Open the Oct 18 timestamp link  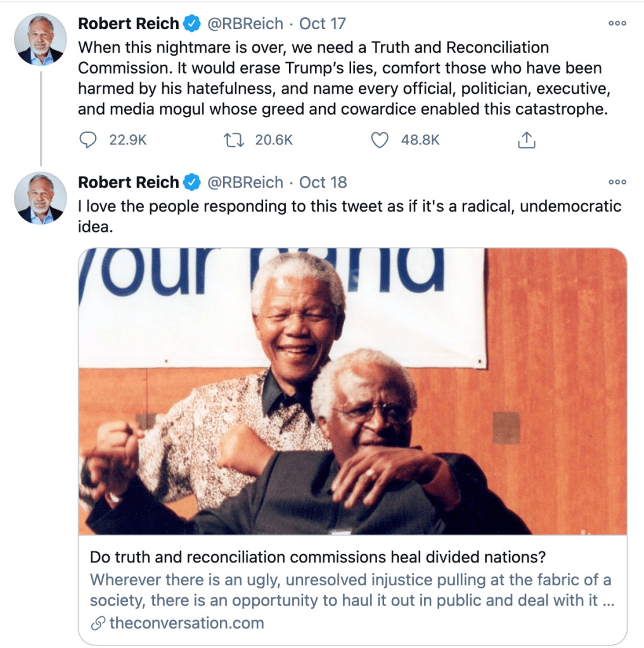click(323, 182)
